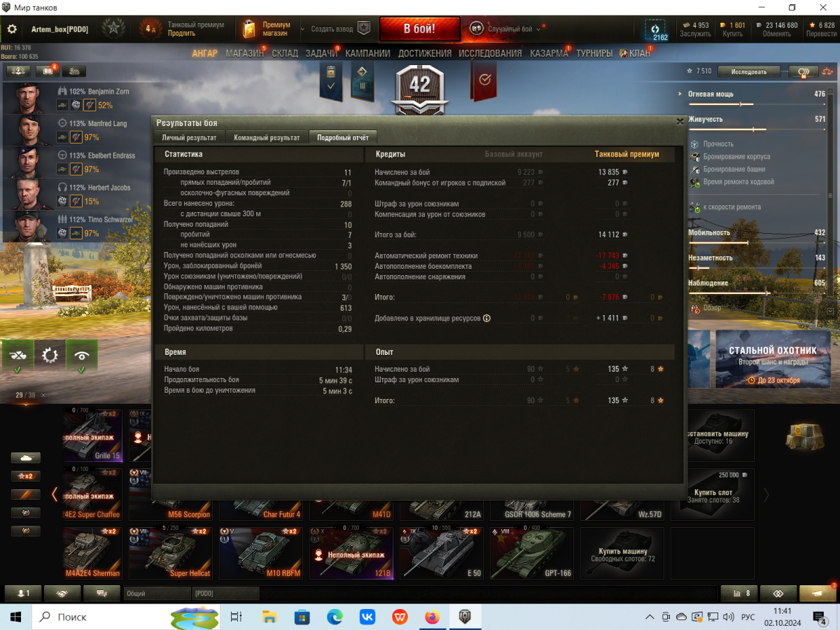Click the crew retraining tank icon button
This screenshot has width=840, height=630.
[x=73, y=71]
